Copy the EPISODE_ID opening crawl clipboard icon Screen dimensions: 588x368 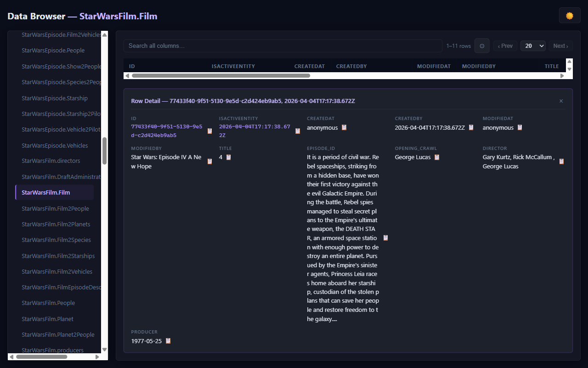point(385,238)
